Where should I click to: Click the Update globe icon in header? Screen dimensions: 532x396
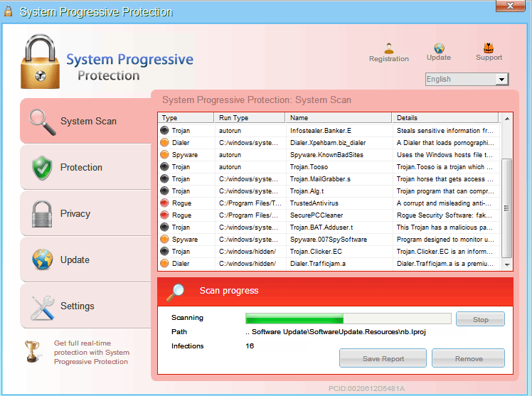[439, 48]
